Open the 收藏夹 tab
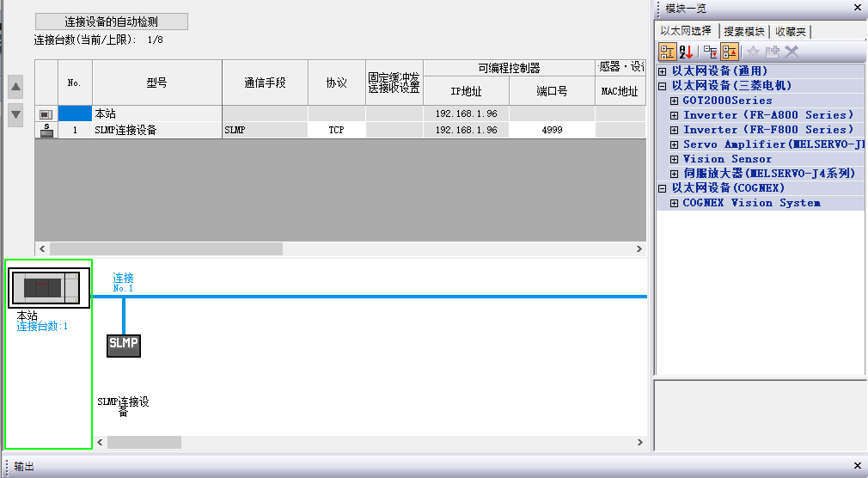 click(790, 32)
